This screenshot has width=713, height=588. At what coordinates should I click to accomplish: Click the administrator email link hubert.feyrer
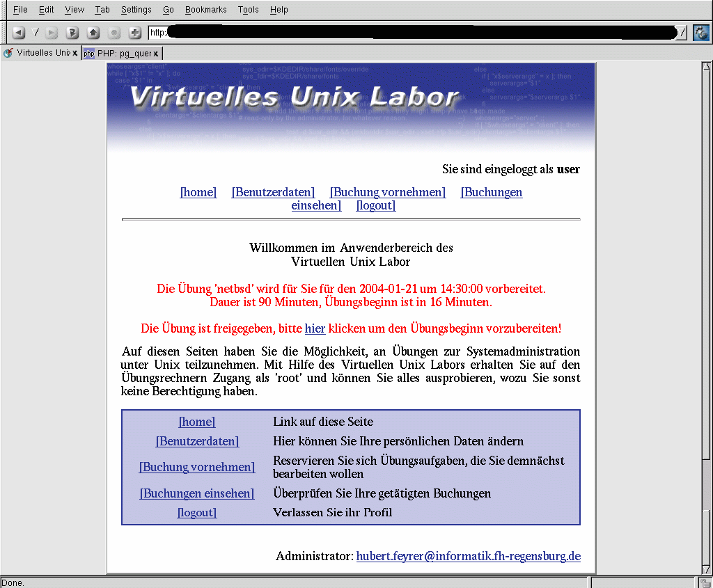click(x=469, y=556)
